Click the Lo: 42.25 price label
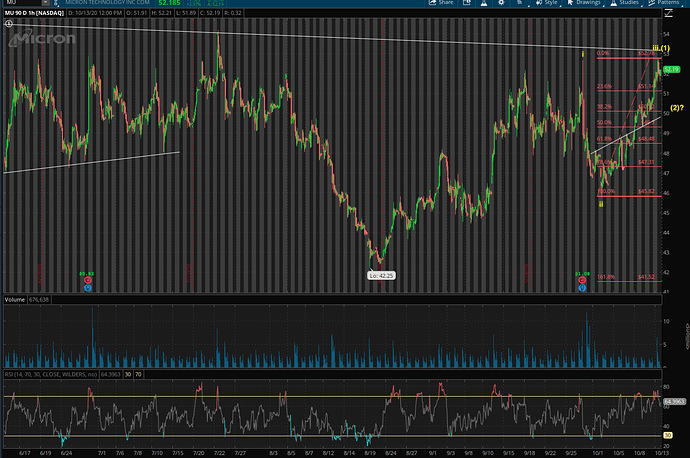This screenshot has height=458, width=690. pos(382,274)
